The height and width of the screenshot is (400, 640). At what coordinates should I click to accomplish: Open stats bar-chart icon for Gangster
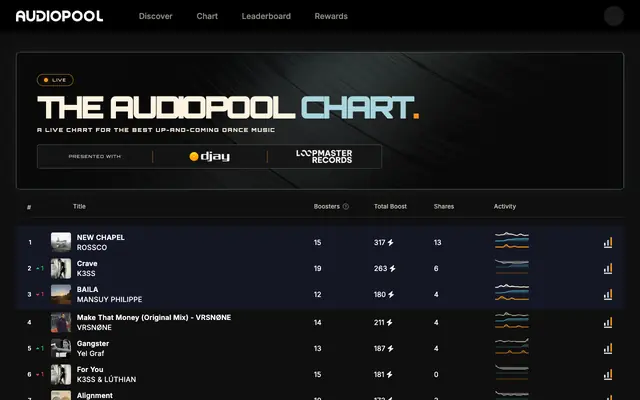(608, 349)
